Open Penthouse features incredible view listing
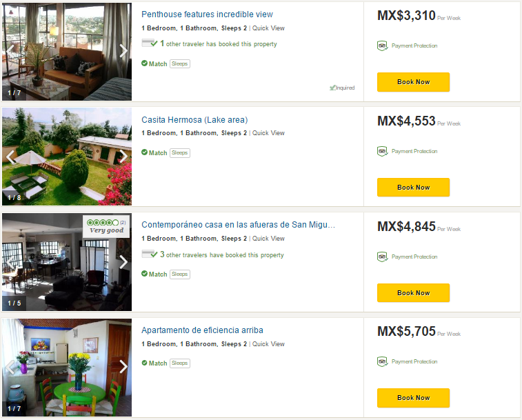Screen dimensions: 522x420 (207, 14)
